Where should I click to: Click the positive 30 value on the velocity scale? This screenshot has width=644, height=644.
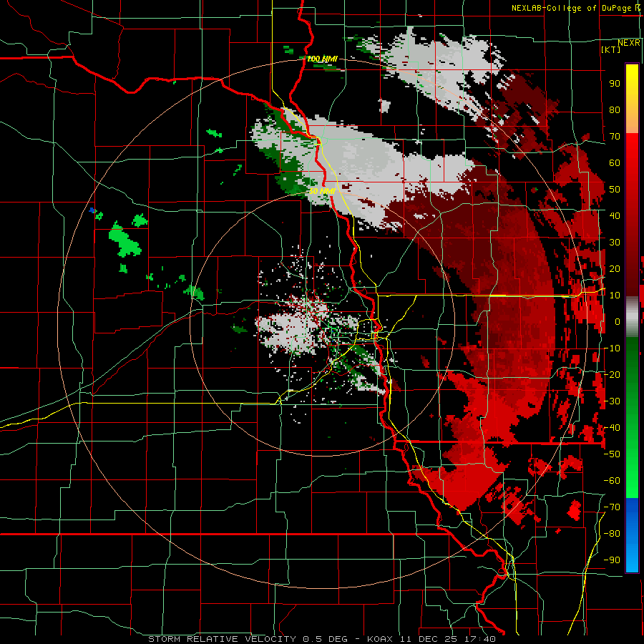click(615, 243)
